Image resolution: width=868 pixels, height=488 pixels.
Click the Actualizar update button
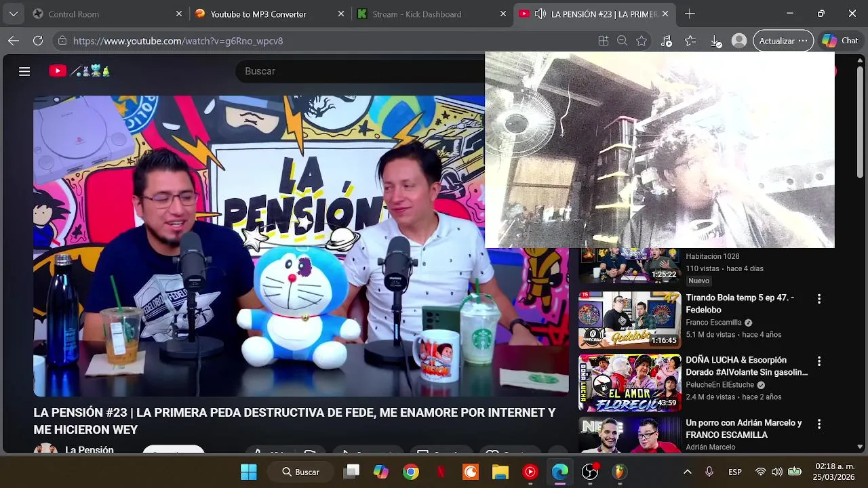[783, 41]
